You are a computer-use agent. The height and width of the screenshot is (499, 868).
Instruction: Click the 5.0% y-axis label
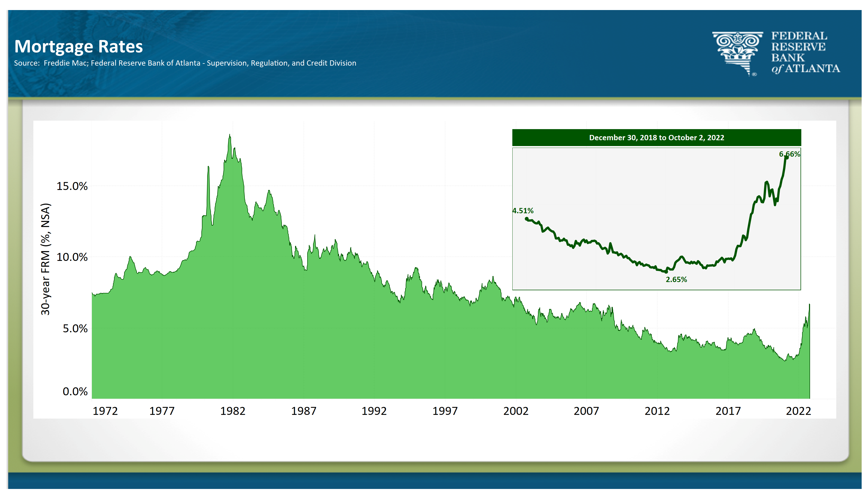[x=75, y=328]
